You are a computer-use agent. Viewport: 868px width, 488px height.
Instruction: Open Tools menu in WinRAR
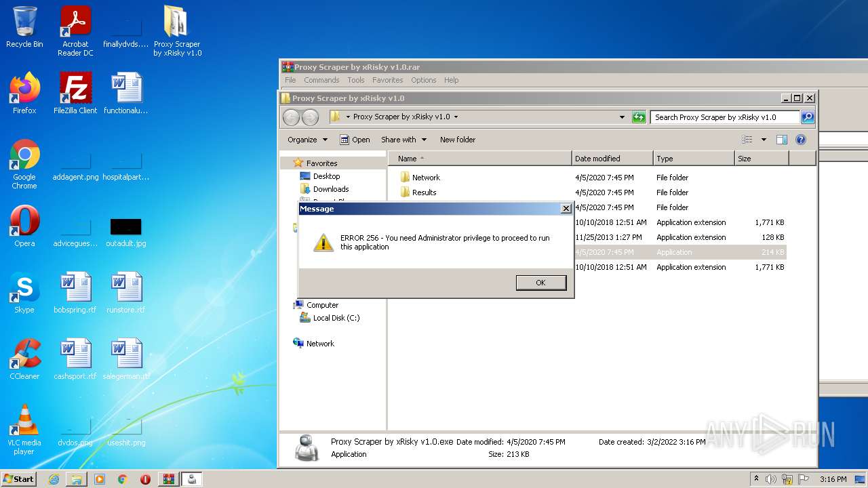356,80
